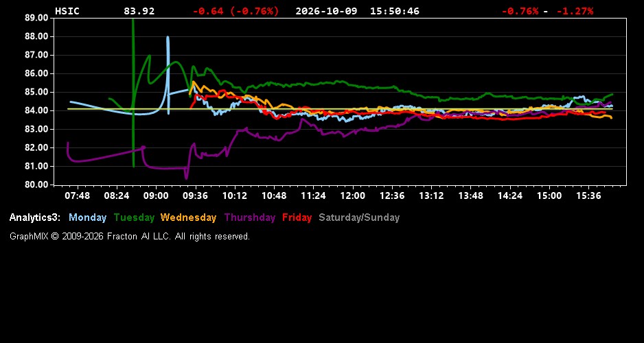Click the -0.76% value at top right
Screen dimensions: 644x343
click(x=520, y=11)
